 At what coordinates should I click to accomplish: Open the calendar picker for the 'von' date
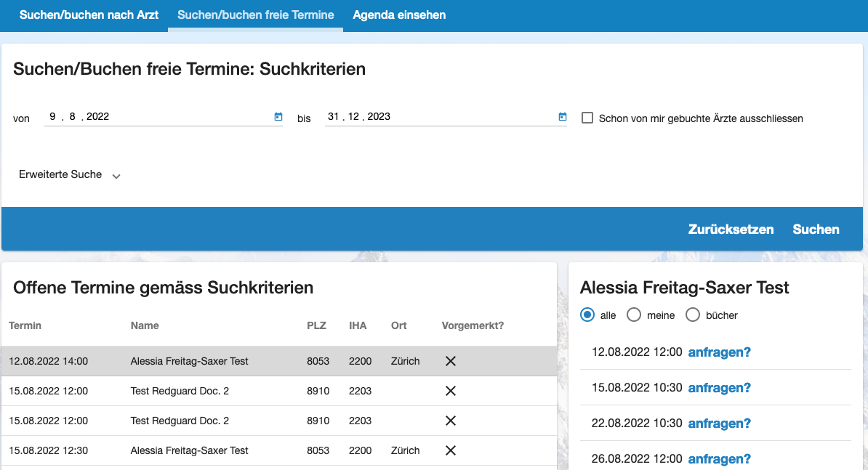pos(277,116)
